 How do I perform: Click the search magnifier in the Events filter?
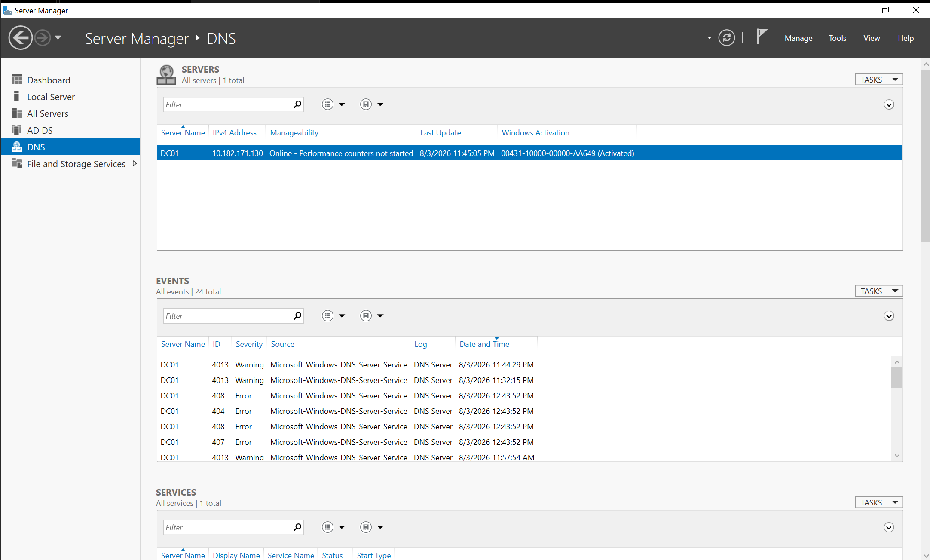(297, 316)
